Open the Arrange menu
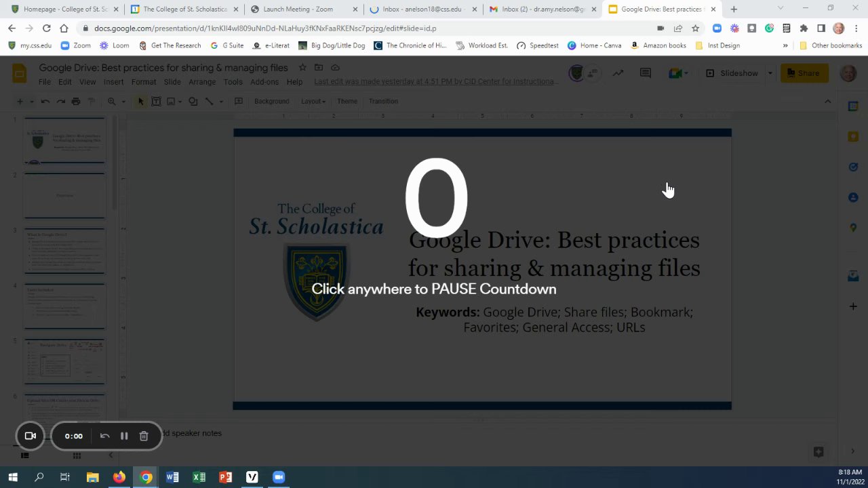Viewport: 868px width, 488px height. (202, 81)
